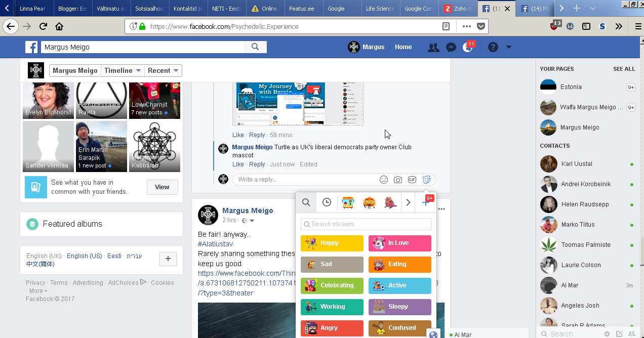Show next sticker packs with right chevron

[409, 202]
